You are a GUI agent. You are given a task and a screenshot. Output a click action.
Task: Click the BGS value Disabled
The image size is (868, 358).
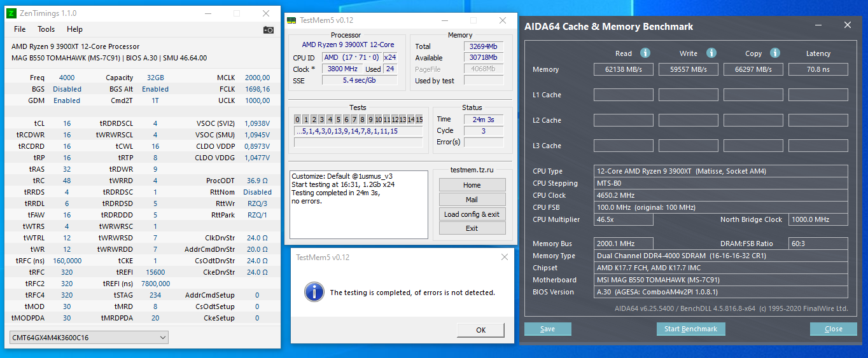tap(67, 89)
